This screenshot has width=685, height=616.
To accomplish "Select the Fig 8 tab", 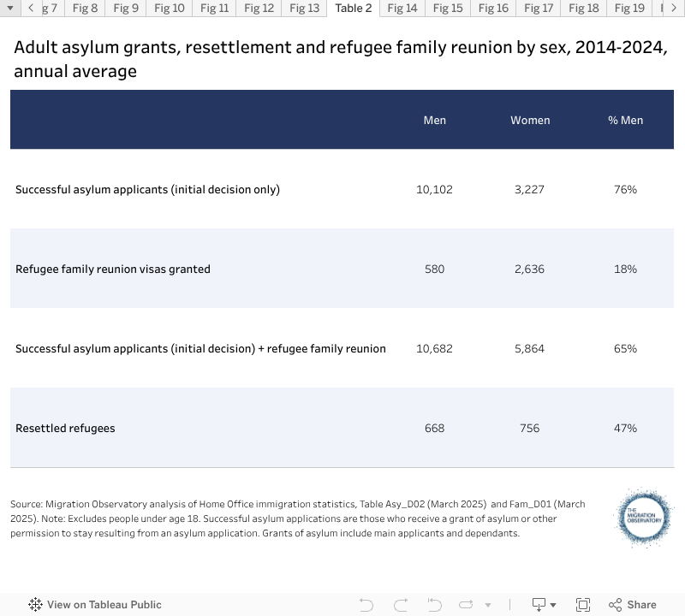I will click(x=85, y=9).
